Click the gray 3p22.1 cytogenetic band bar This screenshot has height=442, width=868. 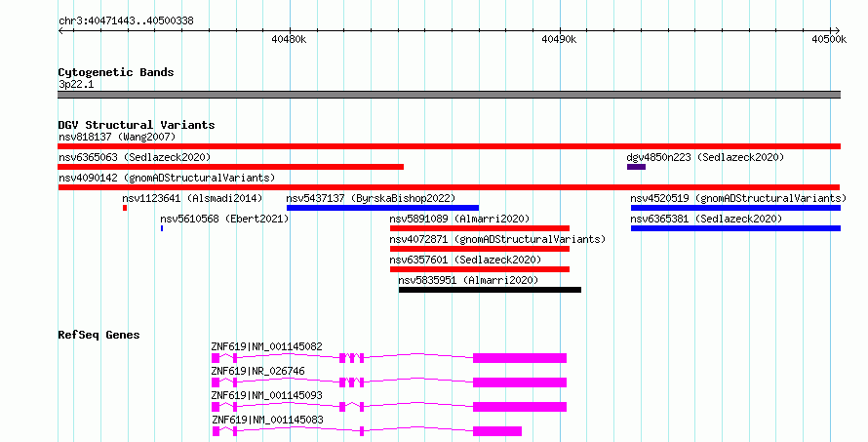[449, 95]
